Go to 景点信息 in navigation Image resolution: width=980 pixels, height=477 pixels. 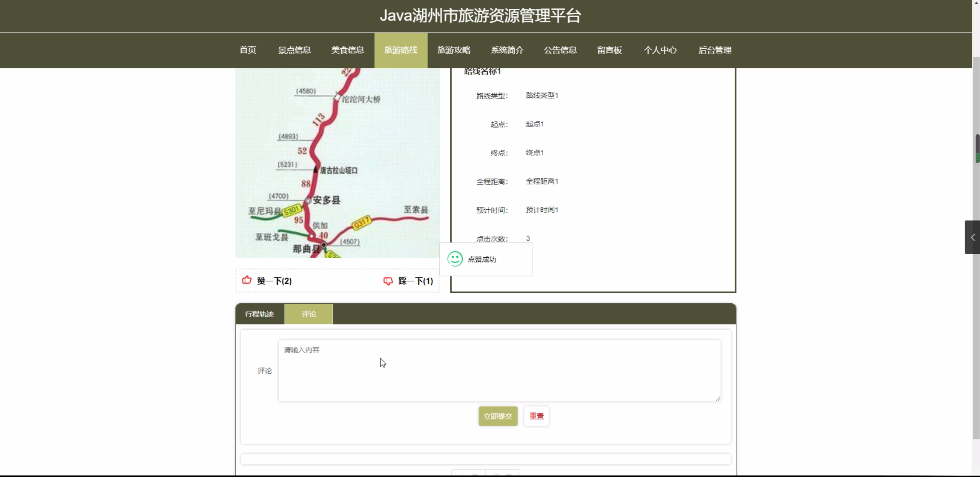point(294,50)
